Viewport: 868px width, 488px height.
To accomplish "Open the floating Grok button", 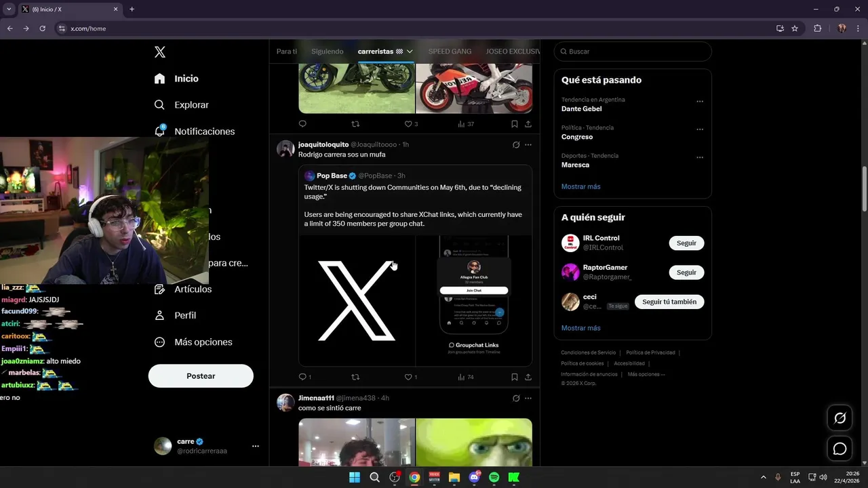I will 840,418.
